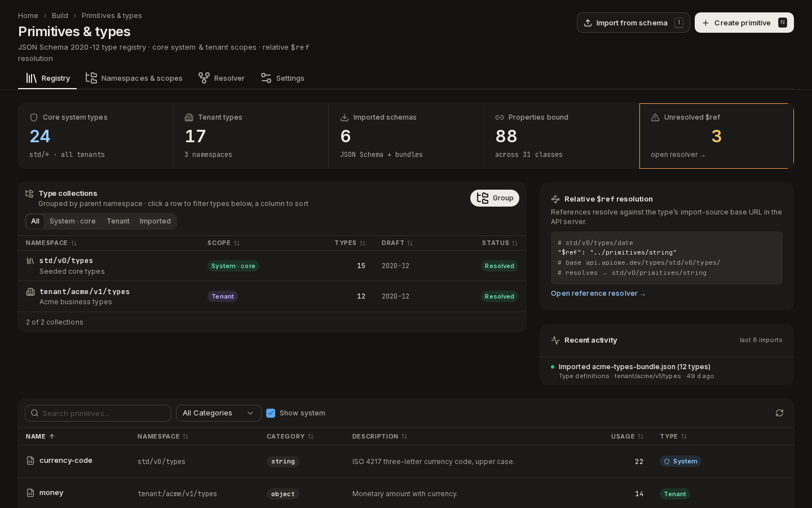Click Import from schema button
The image size is (812, 508).
[633, 23]
